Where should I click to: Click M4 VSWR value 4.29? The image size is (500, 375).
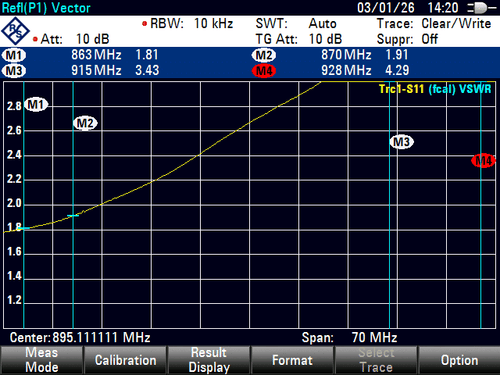tap(397, 71)
